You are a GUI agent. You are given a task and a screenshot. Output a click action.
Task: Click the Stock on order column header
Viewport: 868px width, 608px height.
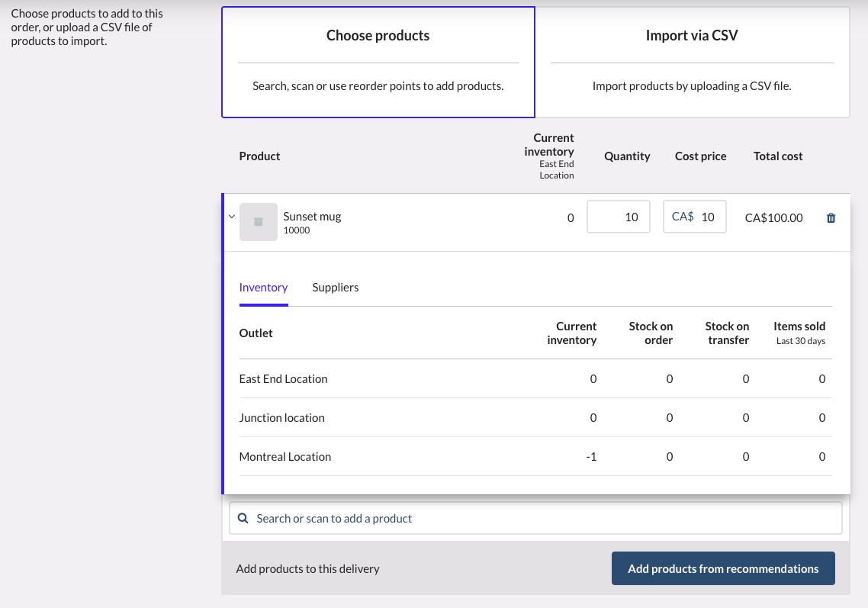(651, 333)
